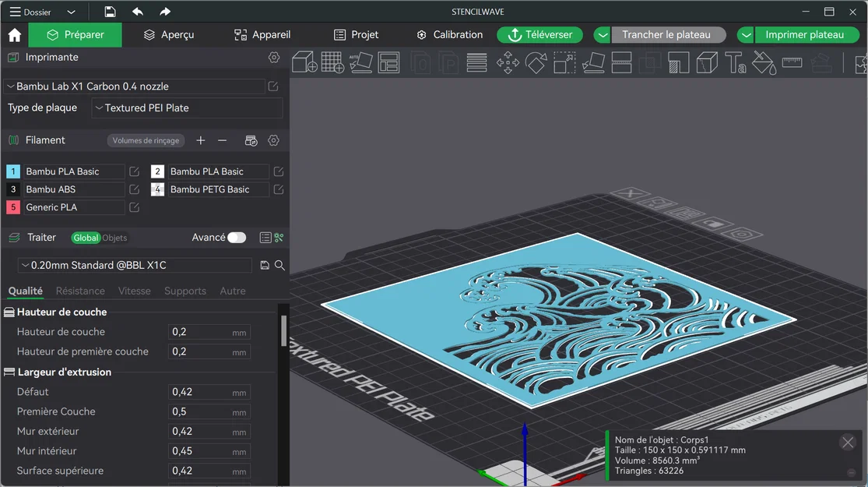Select the Measure ruler tool
Screen dimensions: 868x487
coord(792,62)
